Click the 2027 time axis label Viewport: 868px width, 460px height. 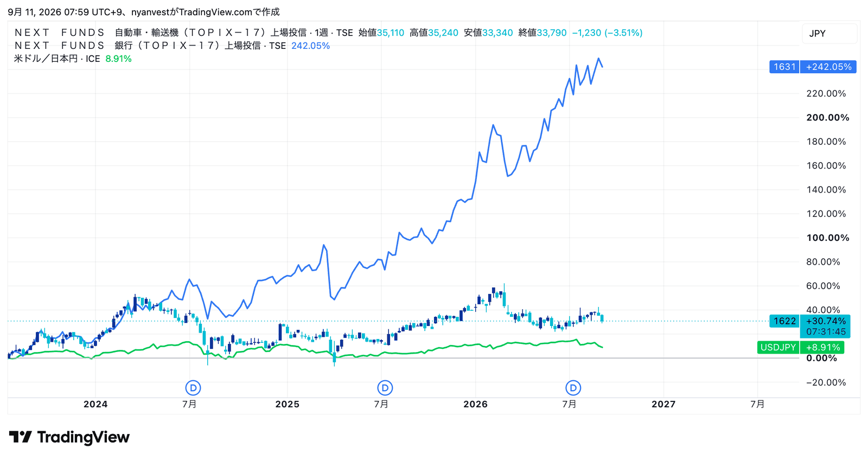click(x=663, y=404)
